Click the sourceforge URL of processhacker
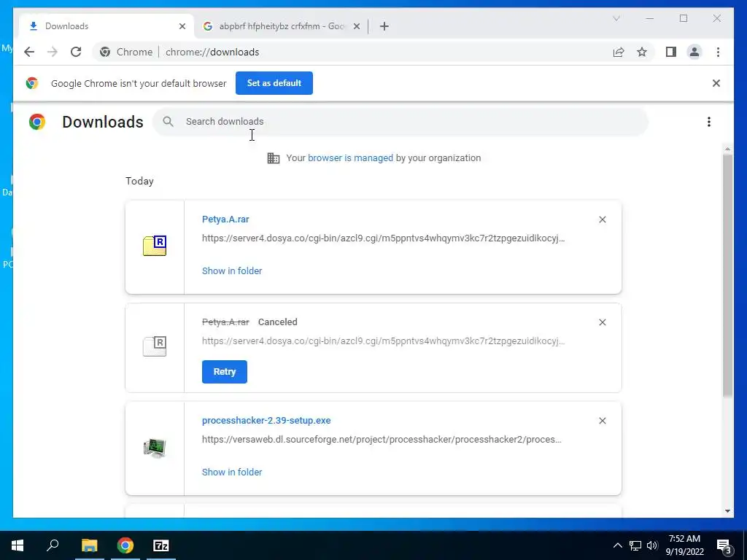The image size is (747, 560). tap(382, 440)
